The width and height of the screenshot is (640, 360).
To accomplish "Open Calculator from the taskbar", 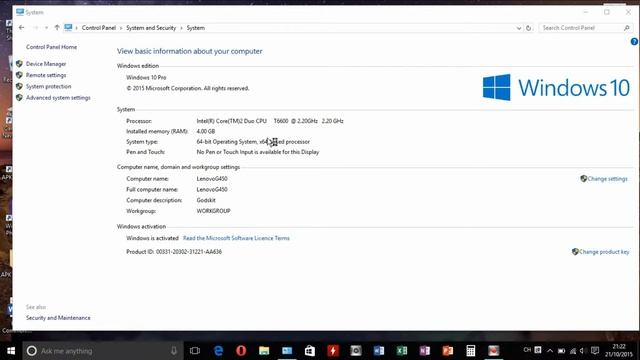I will click(x=471, y=351).
